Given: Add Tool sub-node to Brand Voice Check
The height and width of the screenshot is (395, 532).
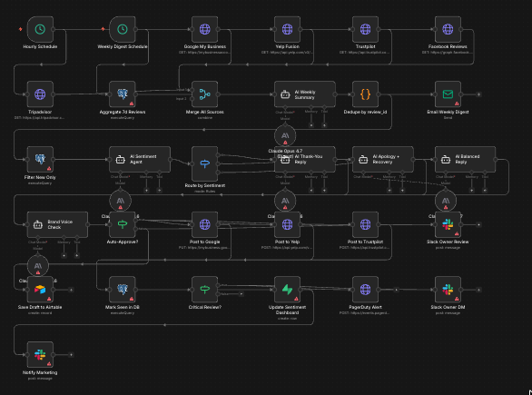Looking at the screenshot, I should pyautogui.click(x=76, y=255).
